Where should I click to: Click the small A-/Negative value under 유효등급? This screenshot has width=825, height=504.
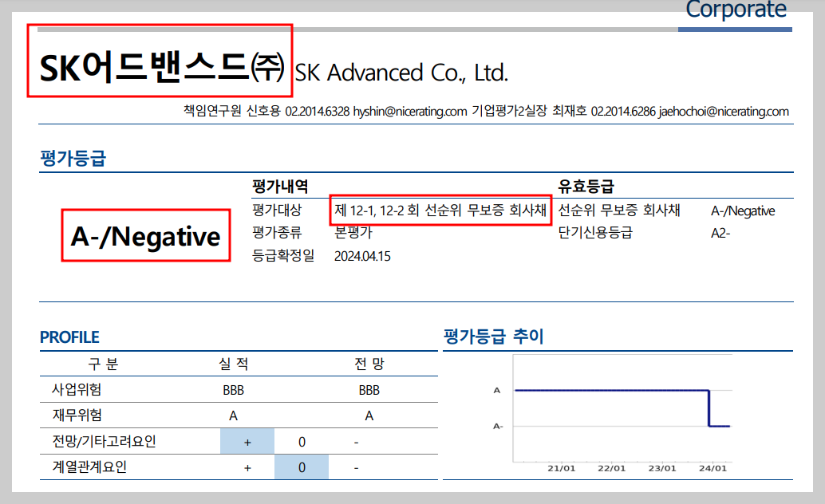click(x=743, y=211)
